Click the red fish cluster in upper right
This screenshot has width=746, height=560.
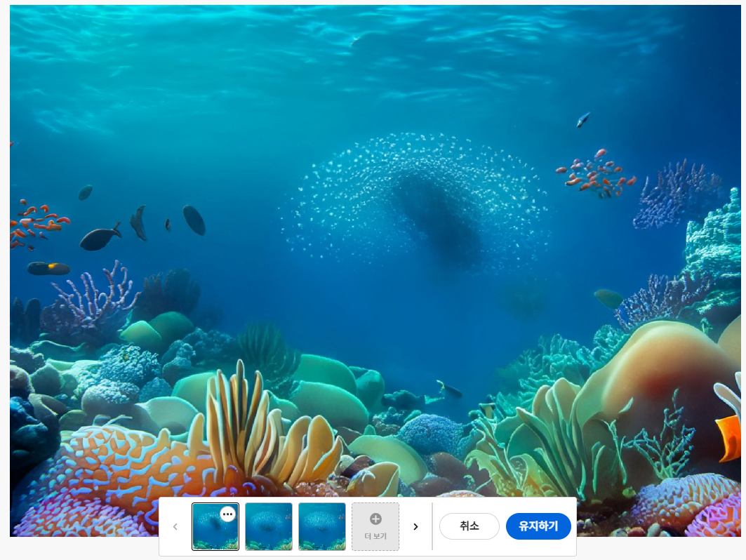tap(595, 173)
